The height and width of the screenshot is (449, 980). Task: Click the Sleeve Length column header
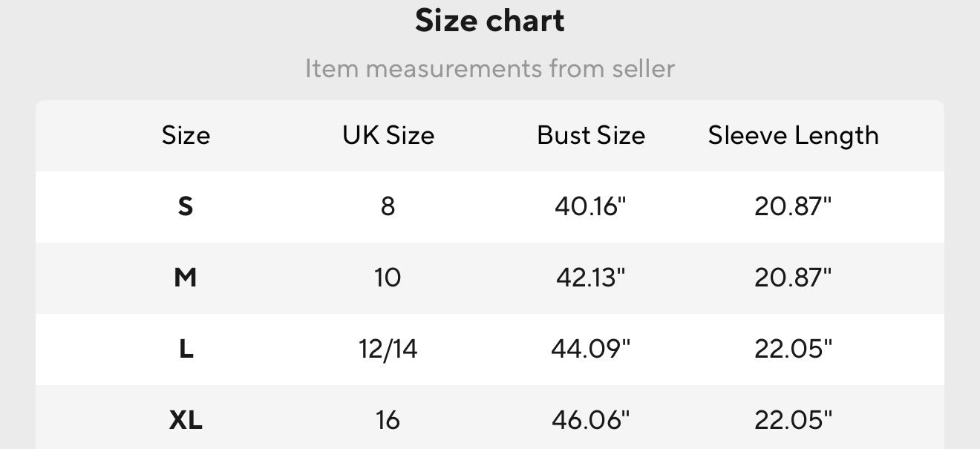[793, 136]
